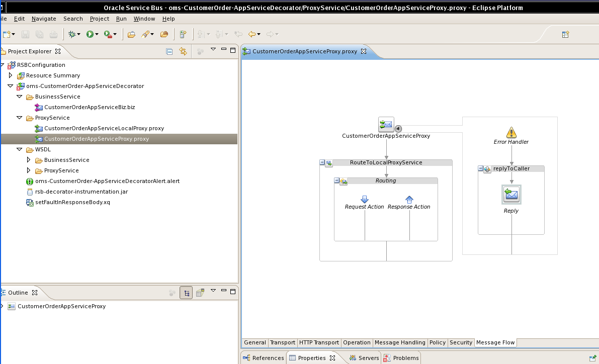Open the New wizard dropdown arrow

tap(14, 34)
